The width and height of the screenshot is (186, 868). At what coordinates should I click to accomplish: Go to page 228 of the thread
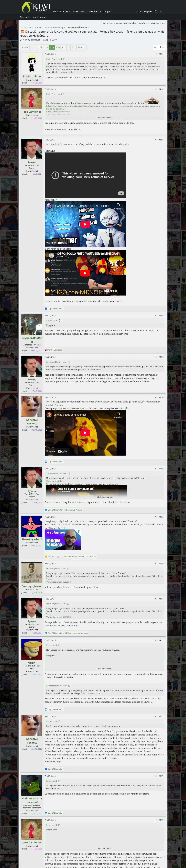click(x=46, y=47)
